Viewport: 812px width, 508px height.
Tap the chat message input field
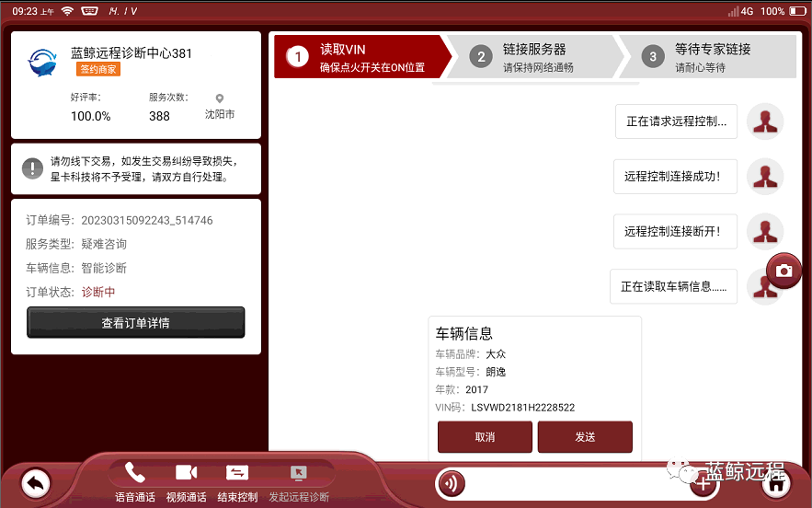578,484
